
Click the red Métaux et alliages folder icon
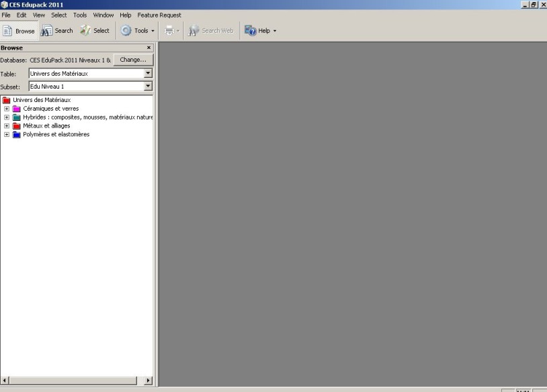(16, 126)
